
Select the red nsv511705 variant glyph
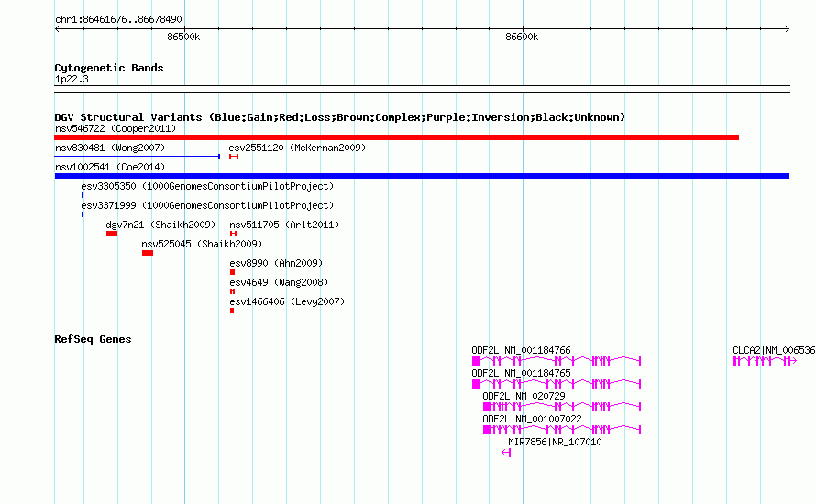pos(233,234)
